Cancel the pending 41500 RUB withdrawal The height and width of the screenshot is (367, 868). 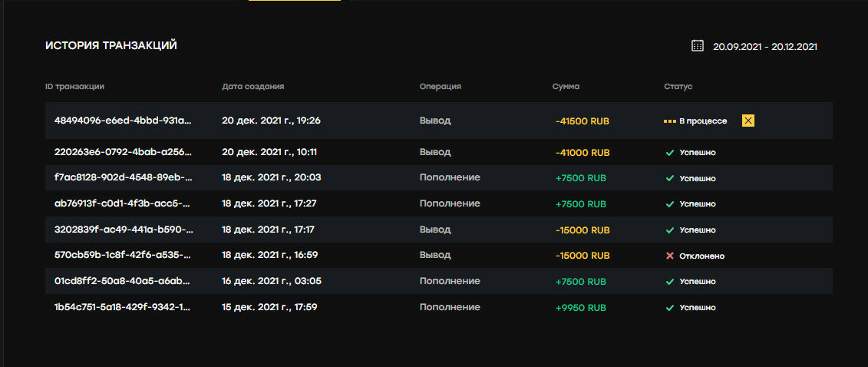[x=748, y=121]
